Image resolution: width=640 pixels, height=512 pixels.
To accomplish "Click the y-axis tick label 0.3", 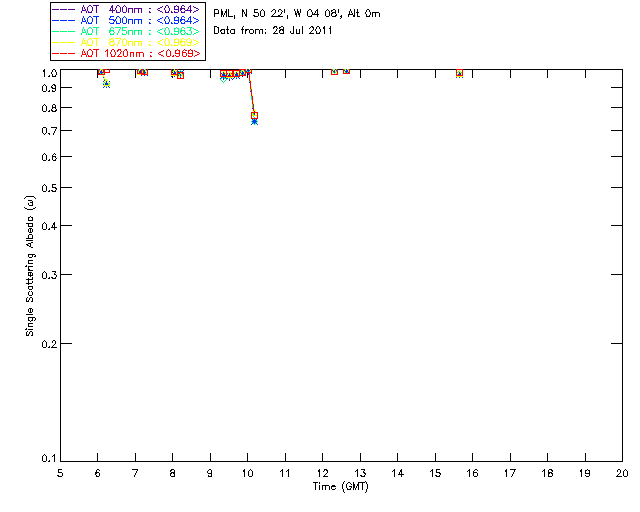I will [49, 275].
